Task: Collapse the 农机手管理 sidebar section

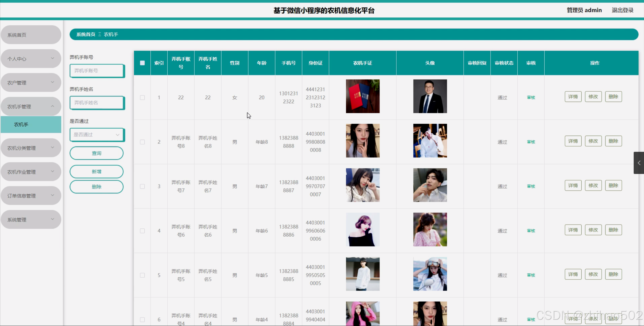Action: coord(31,106)
